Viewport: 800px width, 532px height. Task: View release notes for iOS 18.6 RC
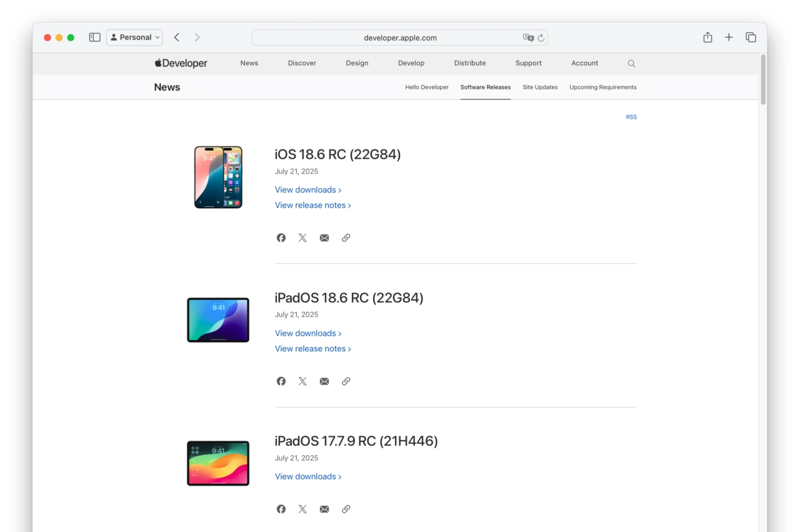(x=311, y=205)
